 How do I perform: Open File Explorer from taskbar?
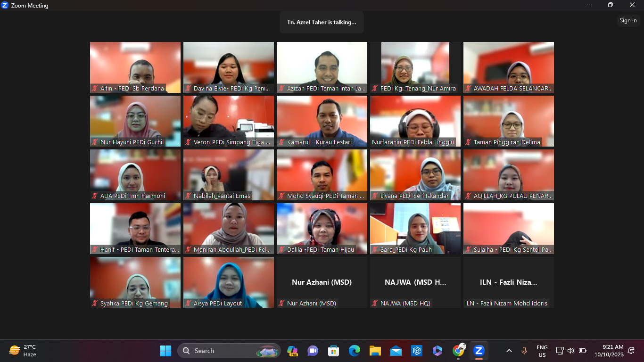click(375, 351)
